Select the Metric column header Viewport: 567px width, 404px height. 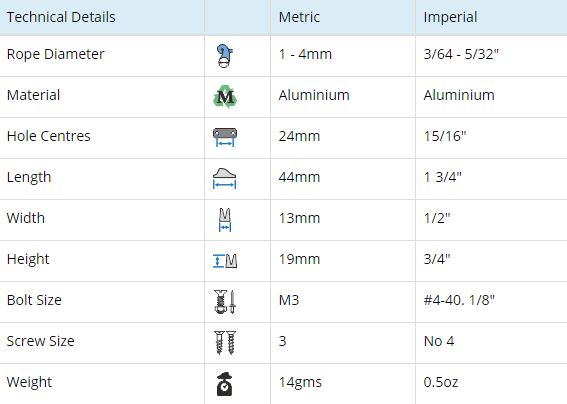[x=299, y=17]
